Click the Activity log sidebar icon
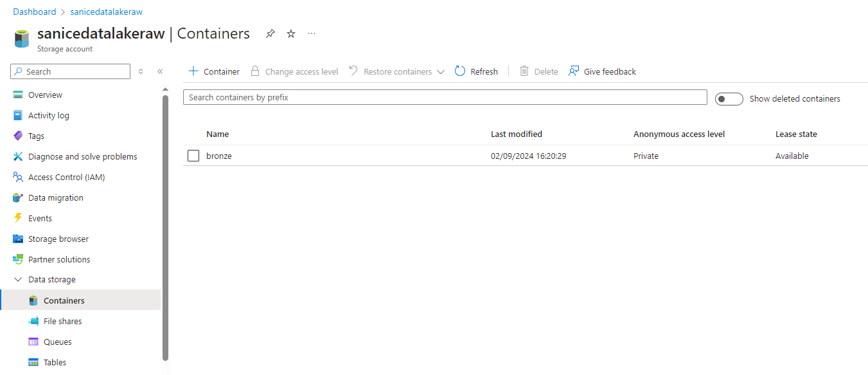868x375 pixels. pyautogui.click(x=18, y=115)
